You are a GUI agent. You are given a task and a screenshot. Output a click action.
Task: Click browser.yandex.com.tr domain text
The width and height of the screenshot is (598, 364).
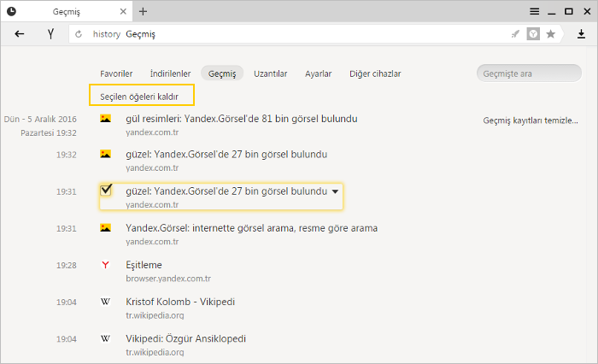click(168, 279)
